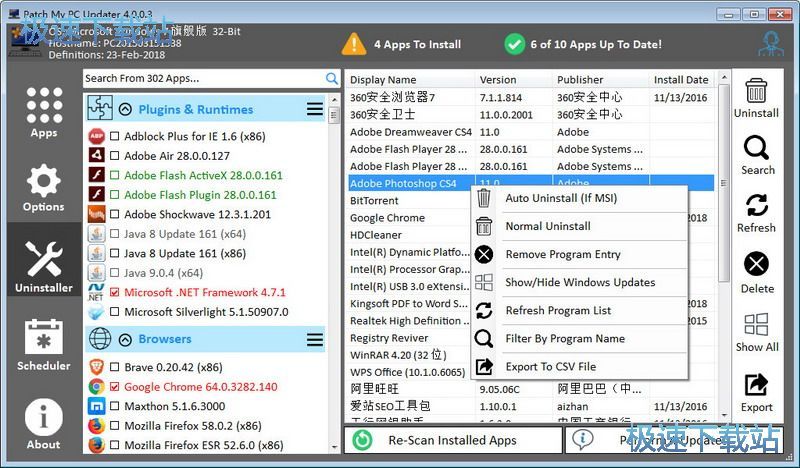Click the 4 Apps To Install text
This screenshot has height=468, width=800.
tap(417, 44)
